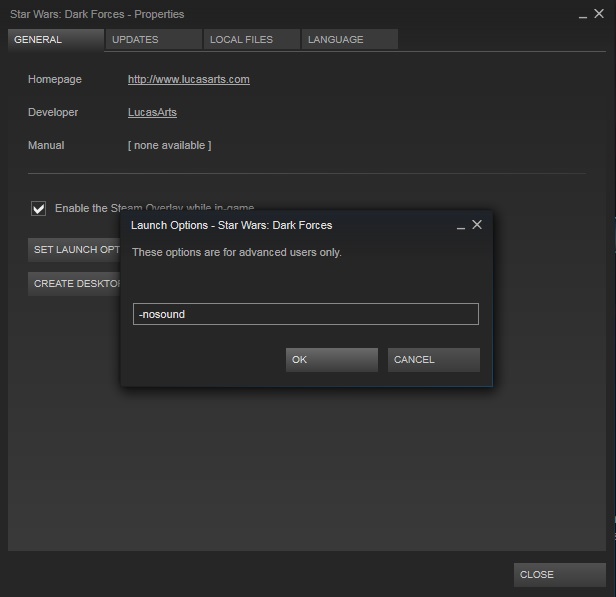Select the '[ none available ]' manual text

click(170, 145)
